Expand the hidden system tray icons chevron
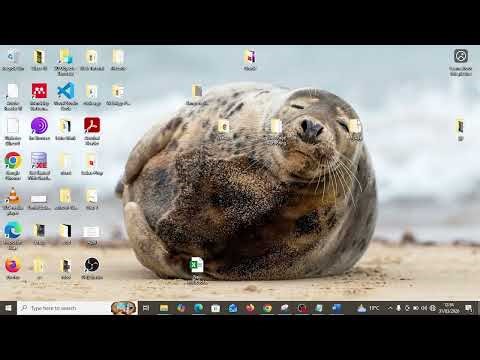Viewport: 480px width, 360px height. 390,308
